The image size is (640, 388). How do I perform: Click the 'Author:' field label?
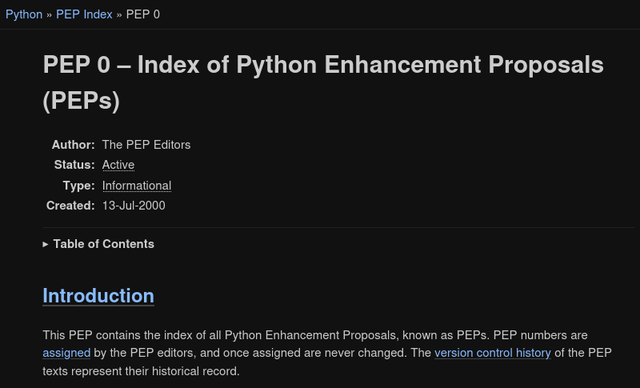pos(73,145)
